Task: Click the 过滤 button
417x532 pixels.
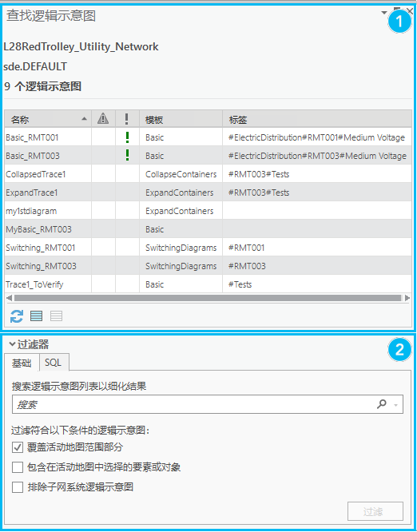Action: (375, 511)
